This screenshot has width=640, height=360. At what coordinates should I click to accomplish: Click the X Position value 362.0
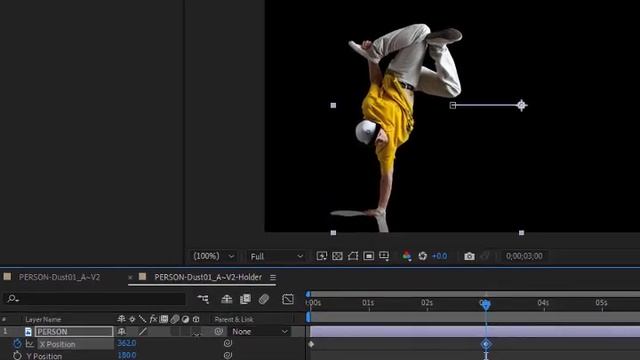(x=127, y=343)
